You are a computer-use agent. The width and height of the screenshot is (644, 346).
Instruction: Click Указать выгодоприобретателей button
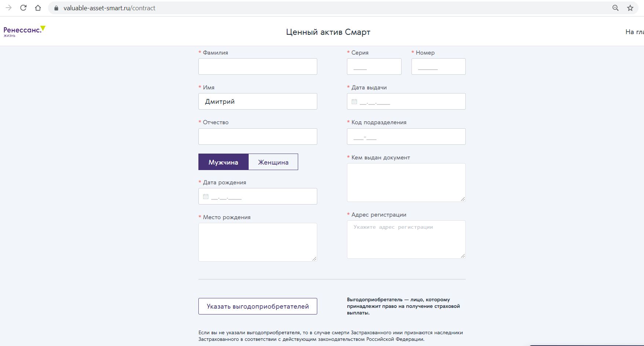coord(258,306)
